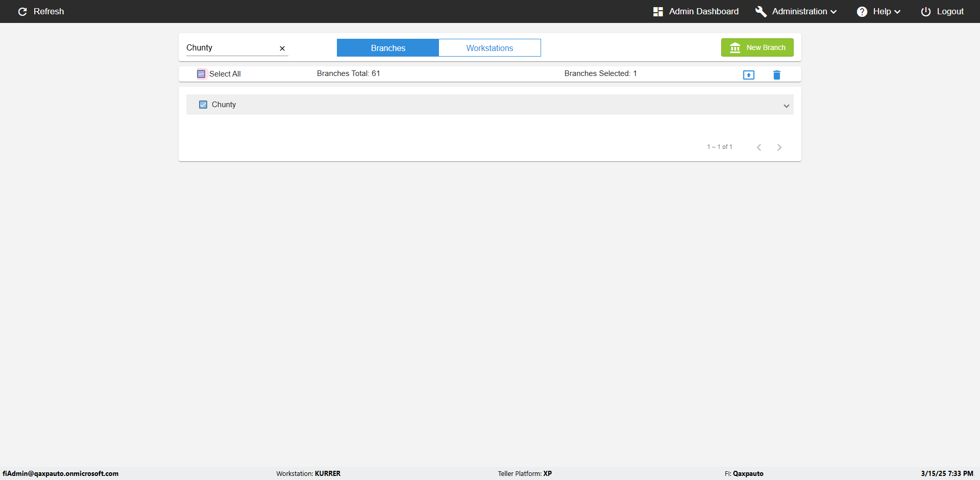Uncheck the Chunty branch checkbox

coord(203,105)
